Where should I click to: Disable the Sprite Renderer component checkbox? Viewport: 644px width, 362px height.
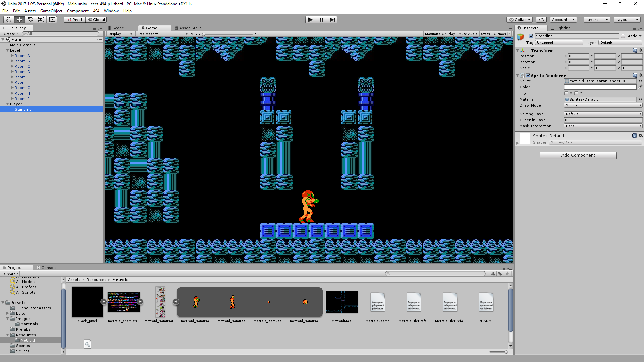(x=528, y=75)
